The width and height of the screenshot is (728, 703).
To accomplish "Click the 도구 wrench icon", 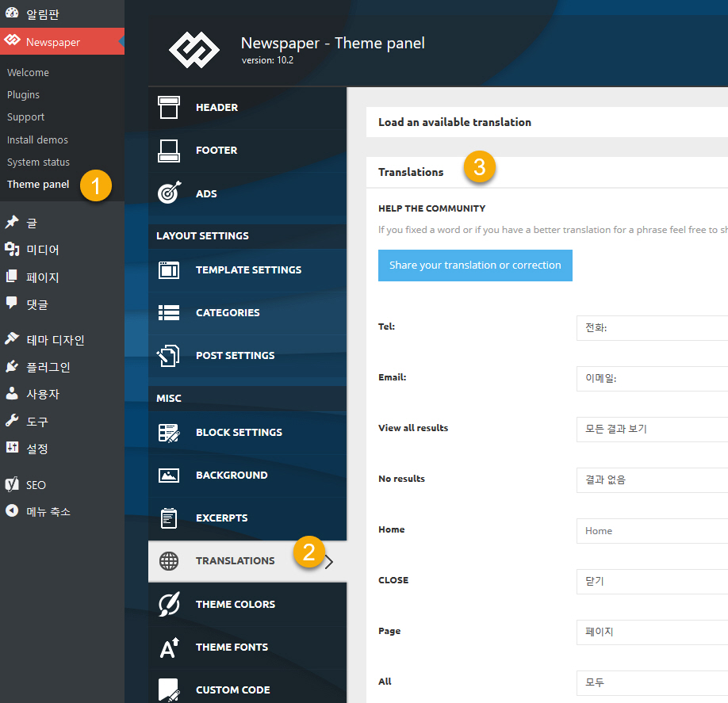I will (x=12, y=420).
